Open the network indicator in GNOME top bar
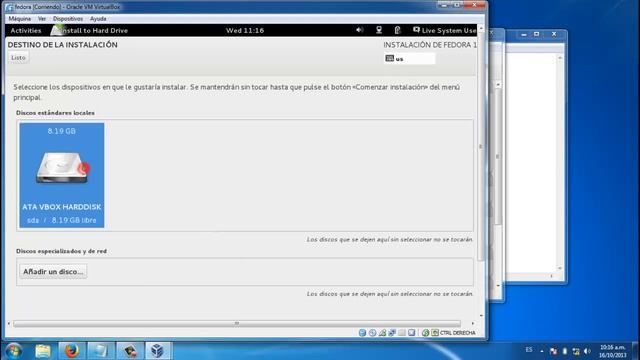The height and width of the screenshot is (360, 640). pyautogui.click(x=379, y=30)
